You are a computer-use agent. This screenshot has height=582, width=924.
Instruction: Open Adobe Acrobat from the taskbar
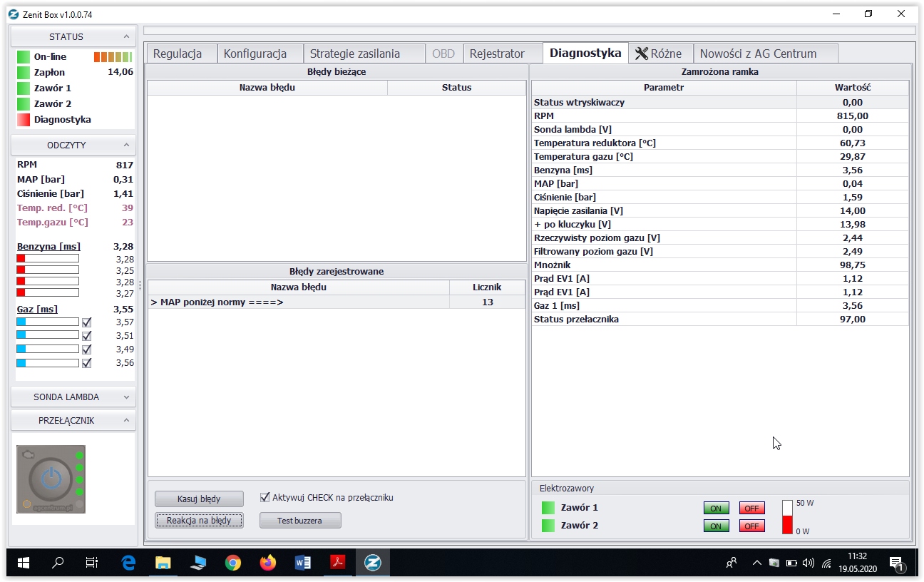pyautogui.click(x=338, y=563)
